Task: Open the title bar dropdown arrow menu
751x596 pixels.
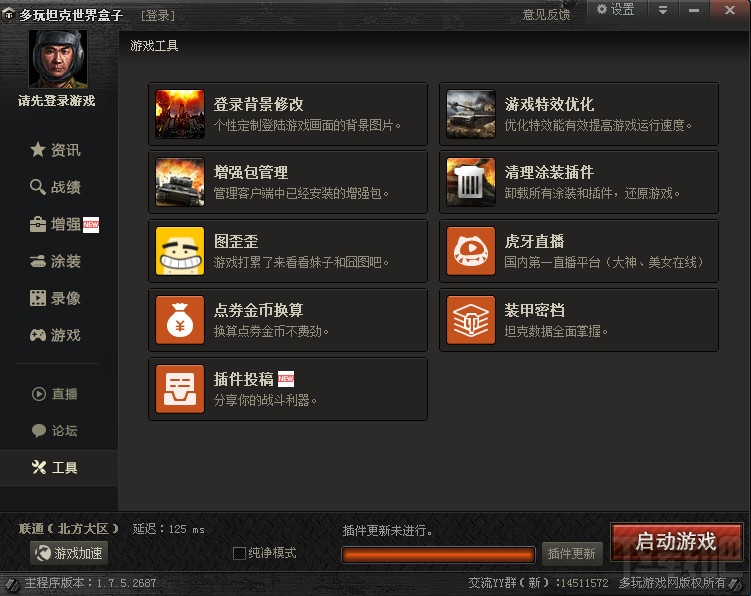Action: (663, 10)
